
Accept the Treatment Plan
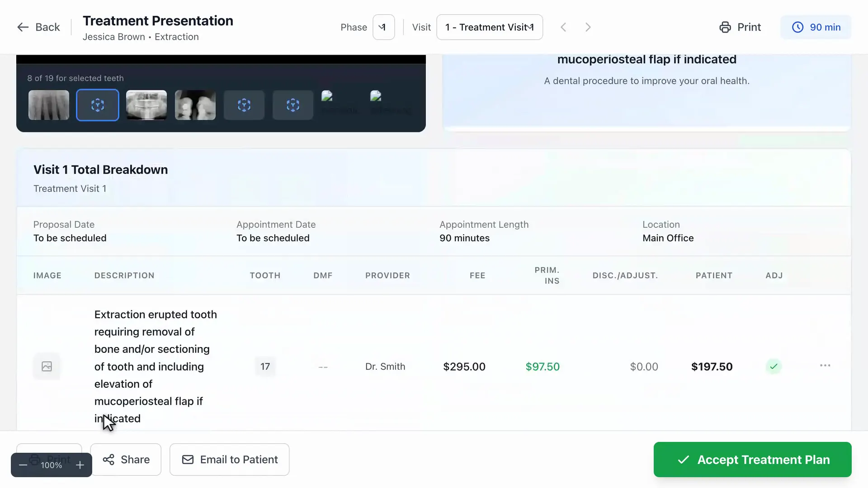pos(752,460)
